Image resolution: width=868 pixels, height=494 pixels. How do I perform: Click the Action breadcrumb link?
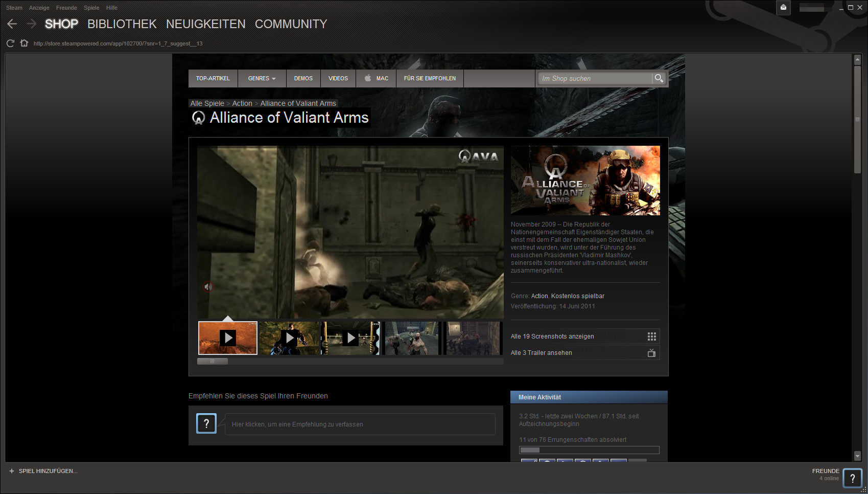coord(242,103)
